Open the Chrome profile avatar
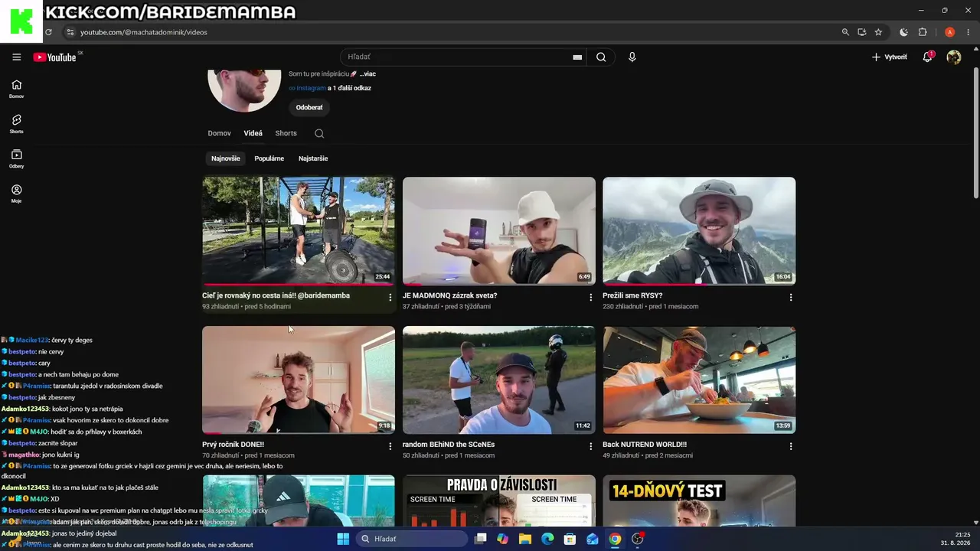The image size is (980, 551). click(x=949, y=32)
